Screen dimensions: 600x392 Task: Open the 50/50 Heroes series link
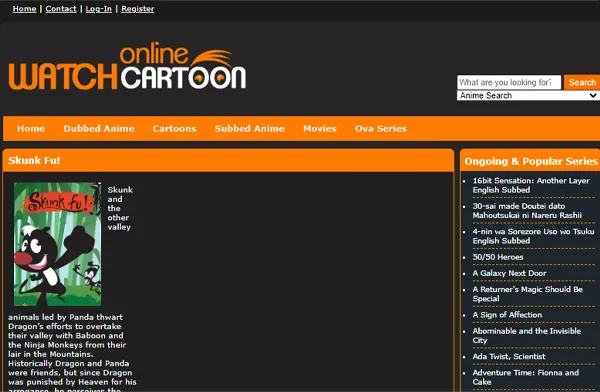[498, 257]
